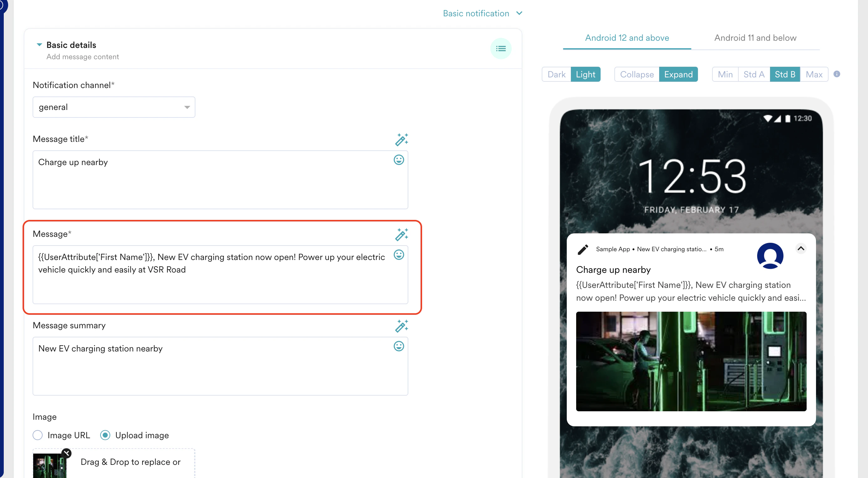Click the magic wand beside Message summary
This screenshot has height=478, width=868.
pyautogui.click(x=402, y=326)
